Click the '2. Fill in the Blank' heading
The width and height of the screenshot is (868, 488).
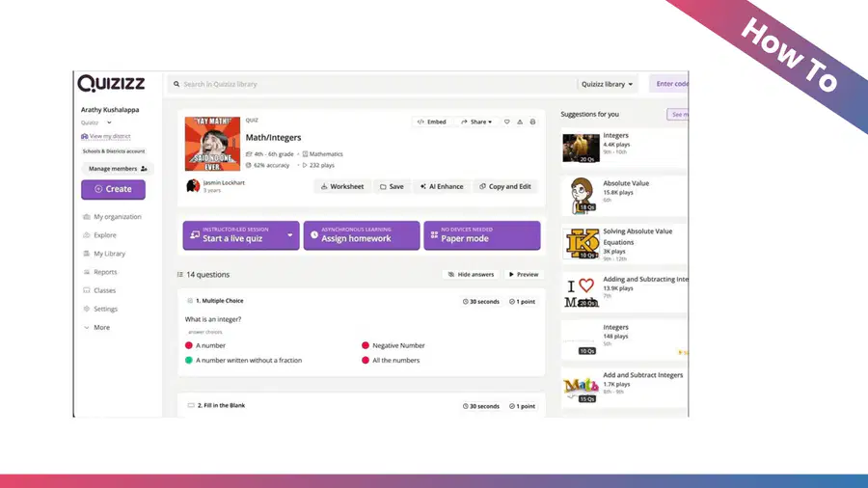click(222, 406)
